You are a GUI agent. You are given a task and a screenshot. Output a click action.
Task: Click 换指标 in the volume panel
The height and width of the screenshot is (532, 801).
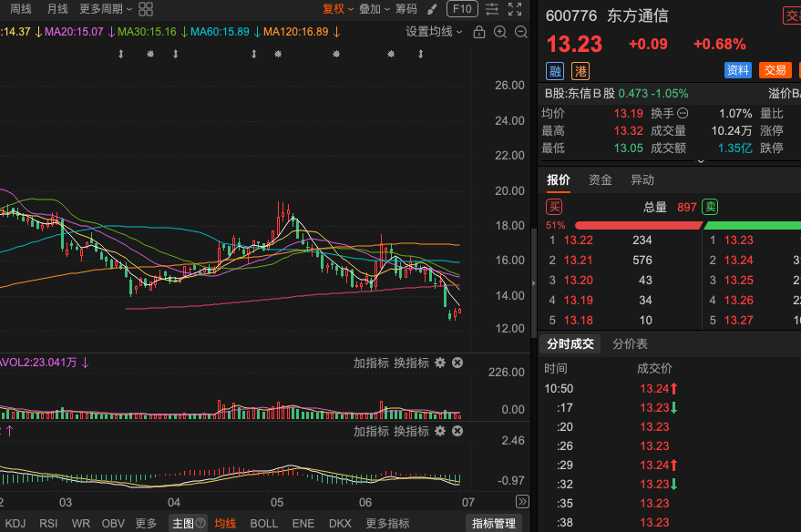pos(411,363)
